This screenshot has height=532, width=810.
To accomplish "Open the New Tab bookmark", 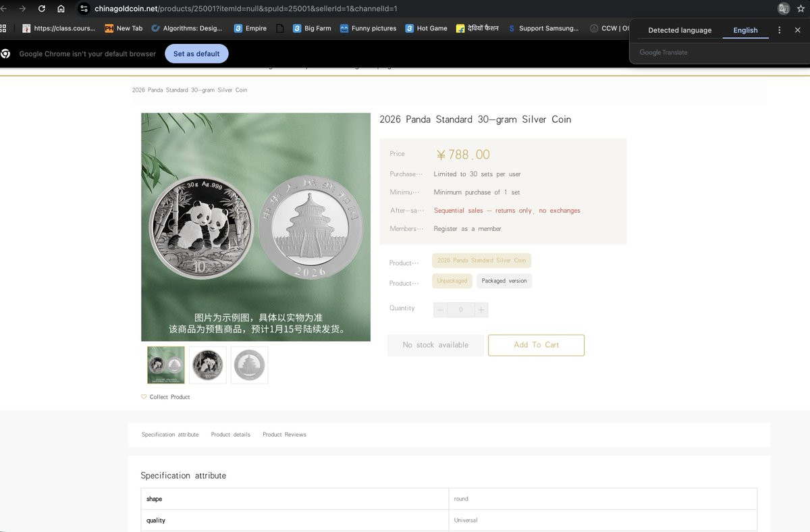I will [x=124, y=28].
